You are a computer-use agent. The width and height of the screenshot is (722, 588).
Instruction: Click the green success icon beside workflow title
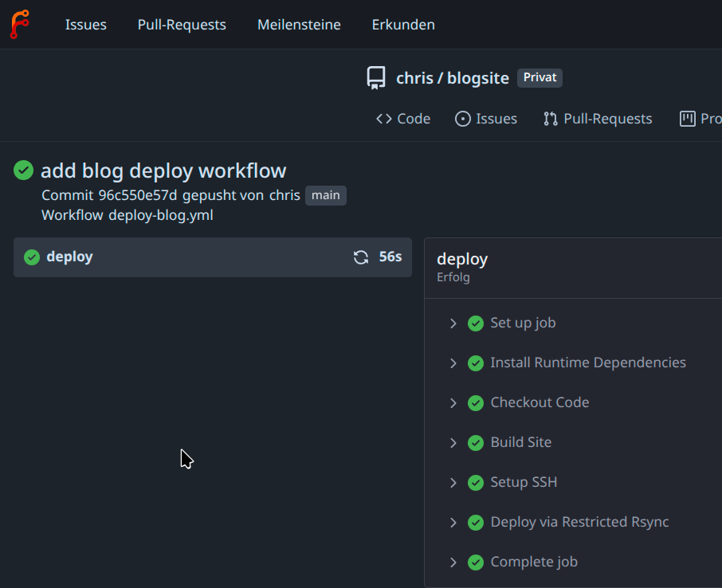pyautogui.click(x=24, y=170)
